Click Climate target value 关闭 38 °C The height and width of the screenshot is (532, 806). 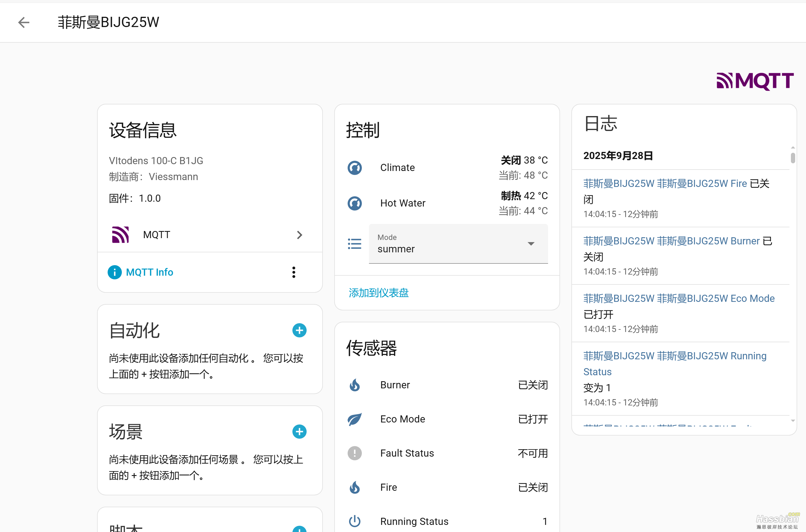tap(524, 160)
